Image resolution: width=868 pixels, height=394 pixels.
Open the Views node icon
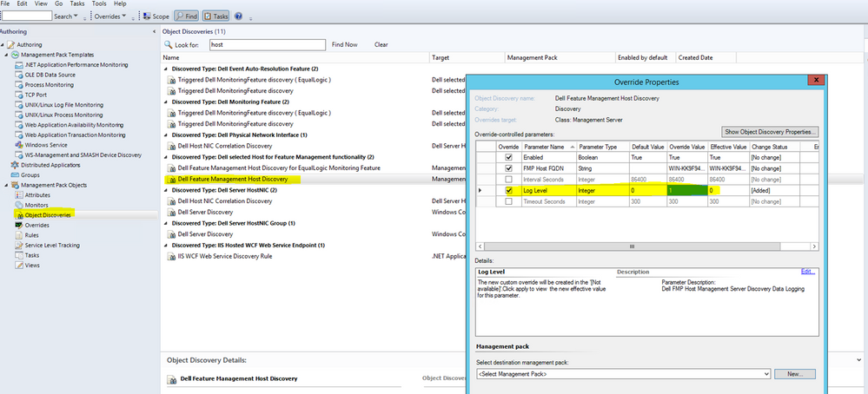(x=19, y=266)
